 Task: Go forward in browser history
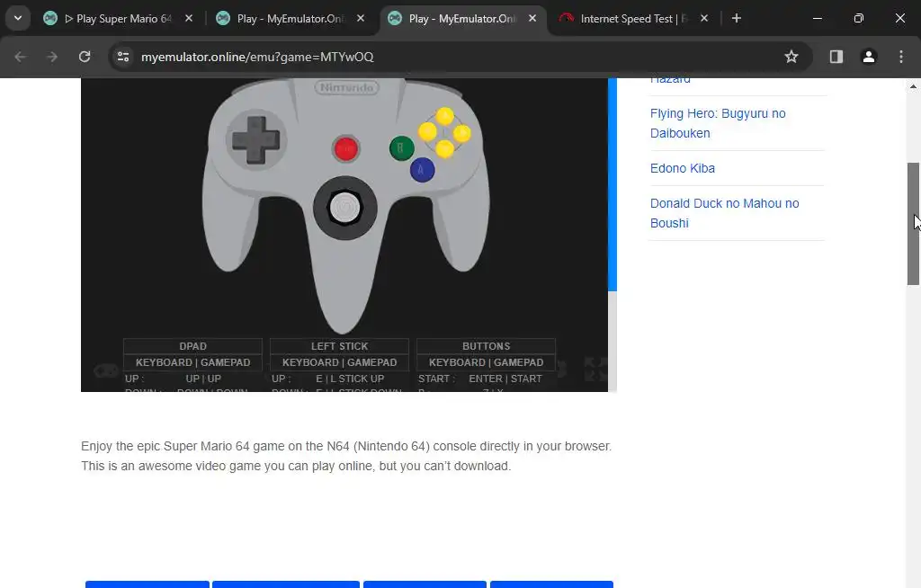[52, 57]
